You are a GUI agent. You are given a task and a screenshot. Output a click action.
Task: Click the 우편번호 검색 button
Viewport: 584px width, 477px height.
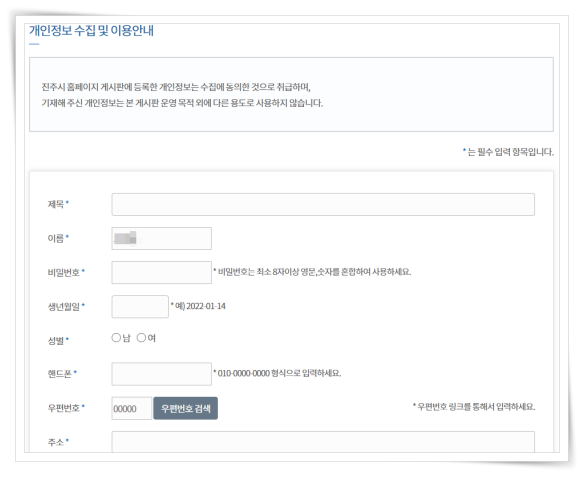(x=185, y=408)
